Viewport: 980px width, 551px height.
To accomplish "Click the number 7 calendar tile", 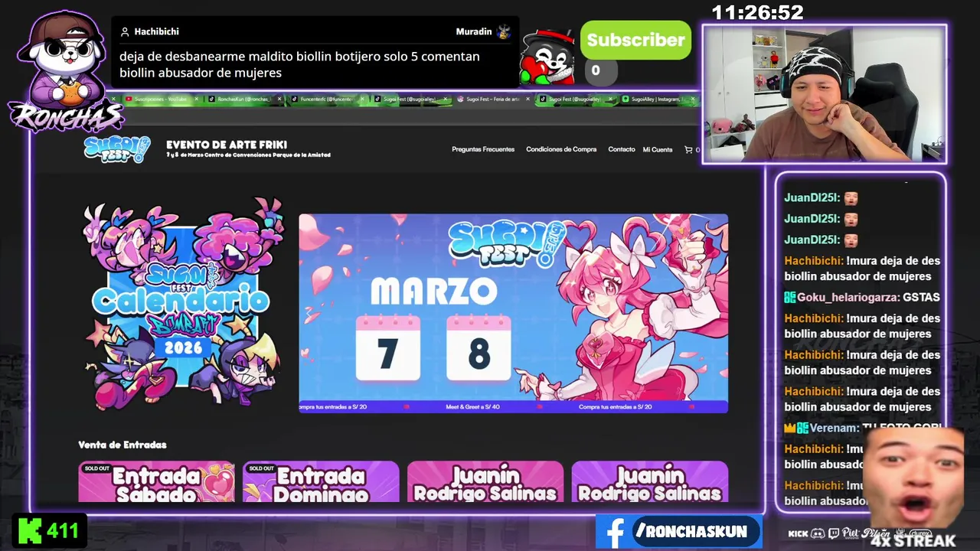I will point(388,348).
